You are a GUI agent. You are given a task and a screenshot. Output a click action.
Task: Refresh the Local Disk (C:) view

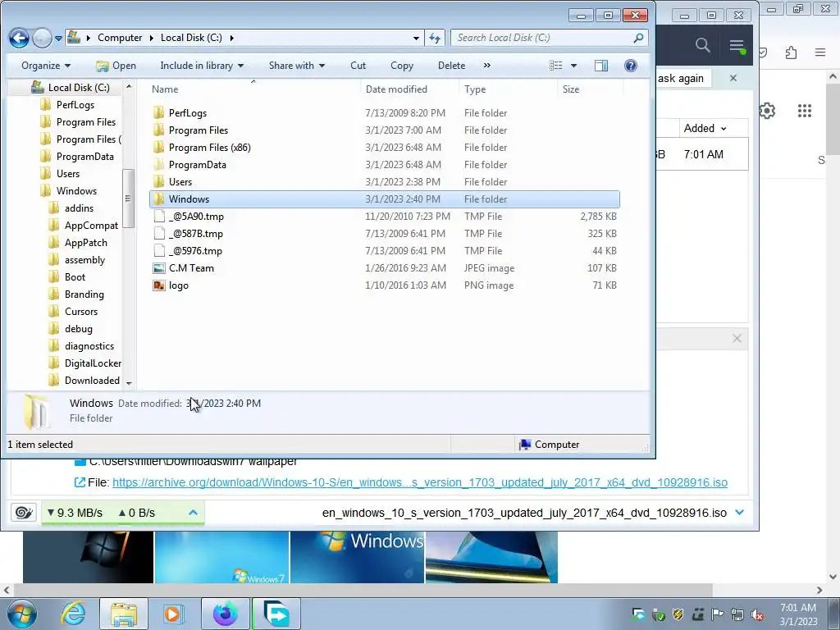pyautogui.click(x=435, y=38)
